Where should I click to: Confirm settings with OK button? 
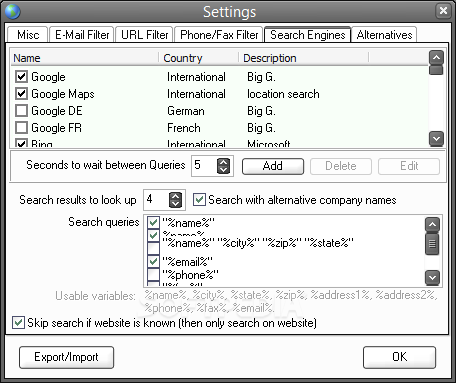399,357
